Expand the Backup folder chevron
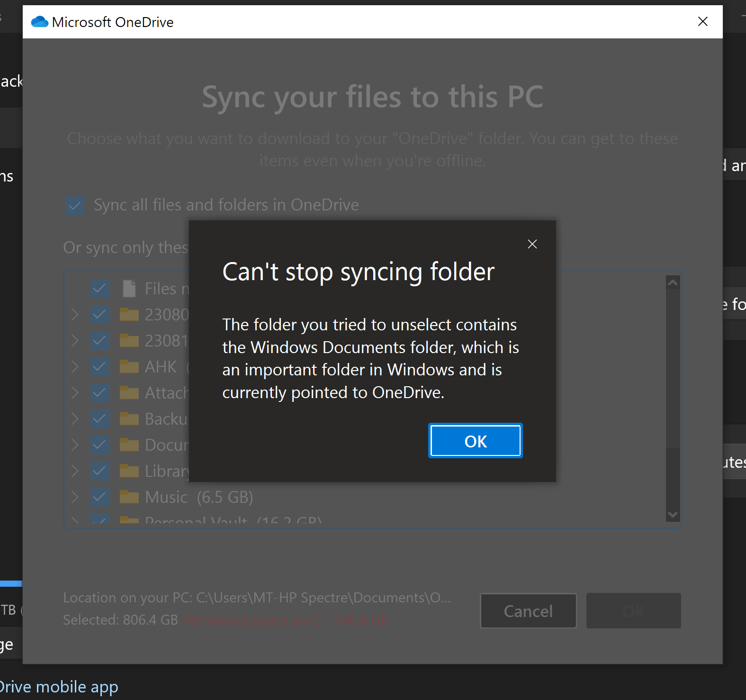 75,418
